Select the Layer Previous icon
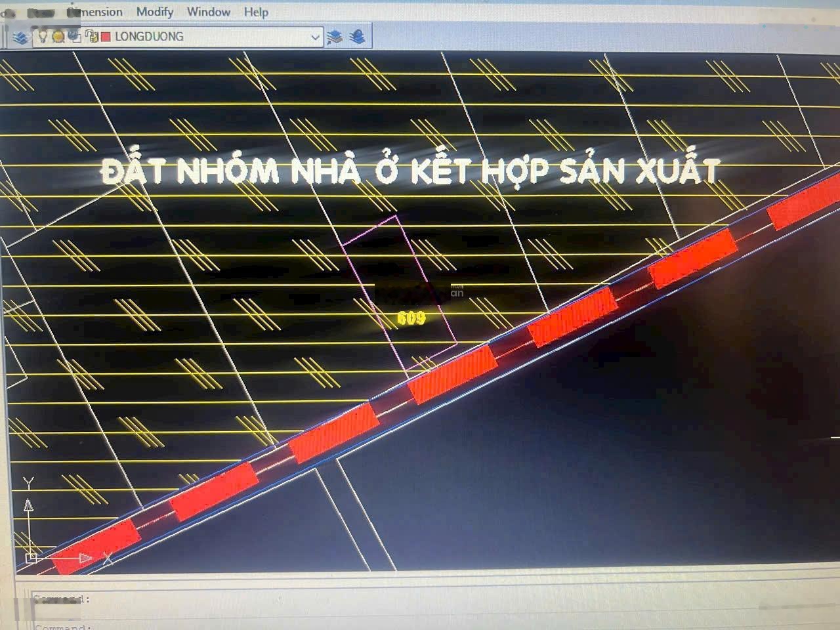 (x=357, y=37)
